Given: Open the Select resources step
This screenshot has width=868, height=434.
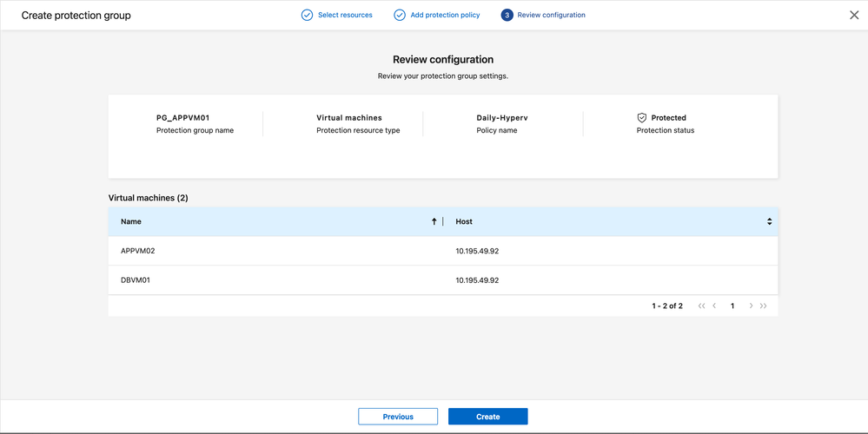Looking at the screenshot, I should (x=345, y=15).
